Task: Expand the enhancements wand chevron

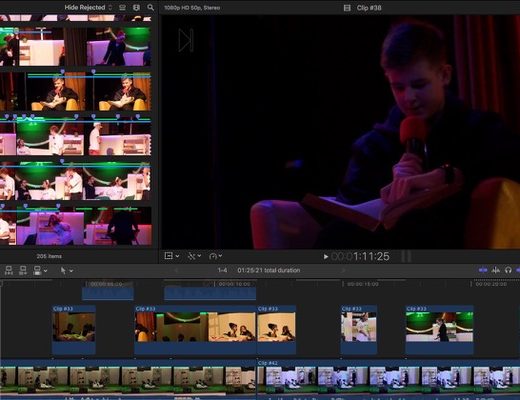Action: point(199,256)
